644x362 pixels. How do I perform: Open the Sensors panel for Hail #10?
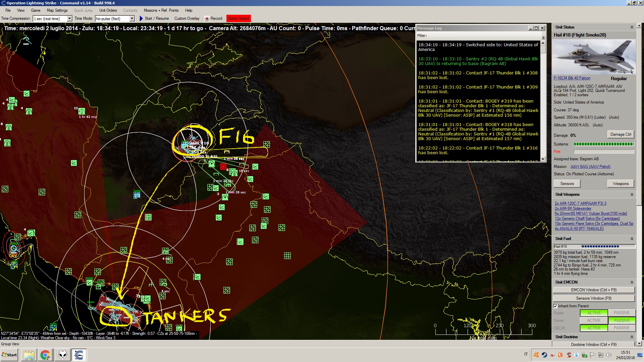pyautogui.click(x=567, y=183)
